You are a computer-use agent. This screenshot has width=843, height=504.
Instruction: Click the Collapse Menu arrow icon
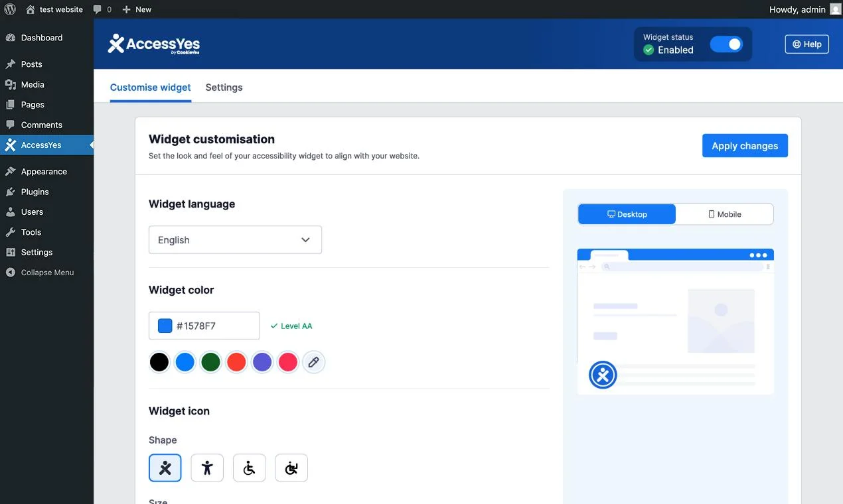[x=10, y=273]
